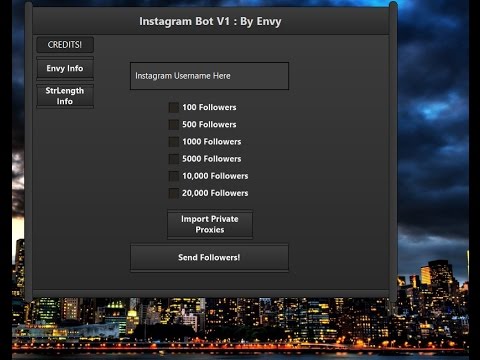The width and height of the screenshot is (480, 360).
Task: Open StrLength Info
Action: pos(65,96)
